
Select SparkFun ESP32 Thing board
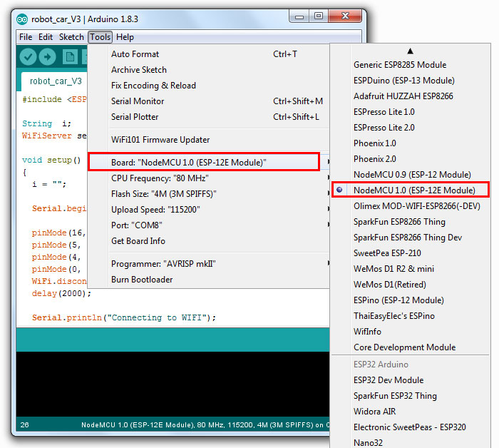[x=411, y=395]
